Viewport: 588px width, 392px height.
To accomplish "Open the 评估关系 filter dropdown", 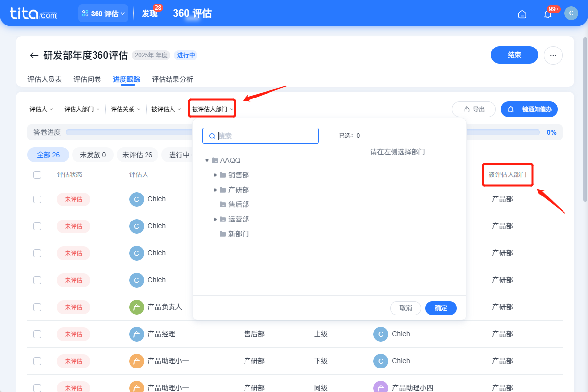I will click(125, 109).
